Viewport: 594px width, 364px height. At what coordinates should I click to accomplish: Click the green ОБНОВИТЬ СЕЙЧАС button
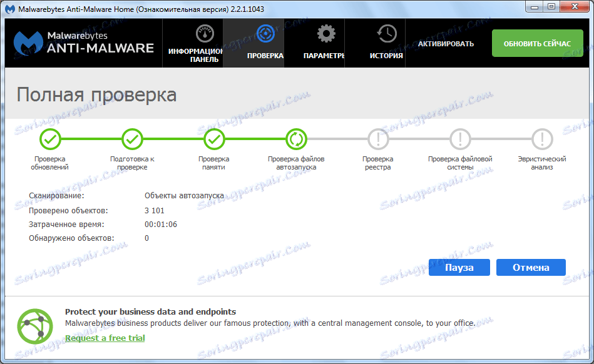tap(537, 44)
